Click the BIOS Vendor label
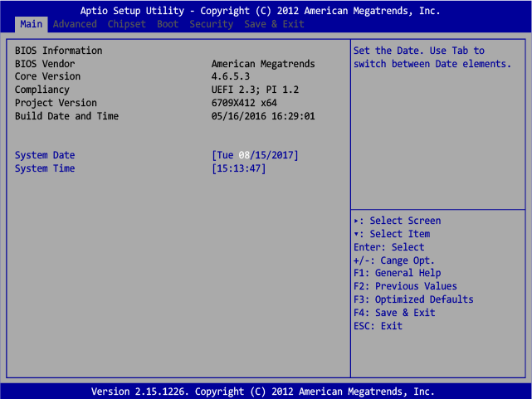 pyautogui.click(x=45, y=64)
